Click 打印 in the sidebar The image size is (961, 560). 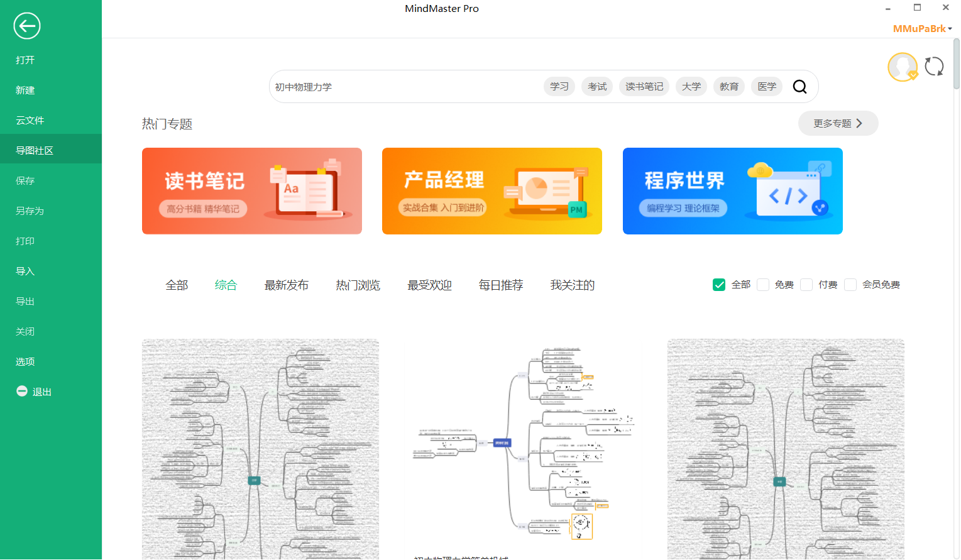tap(51, 241)
